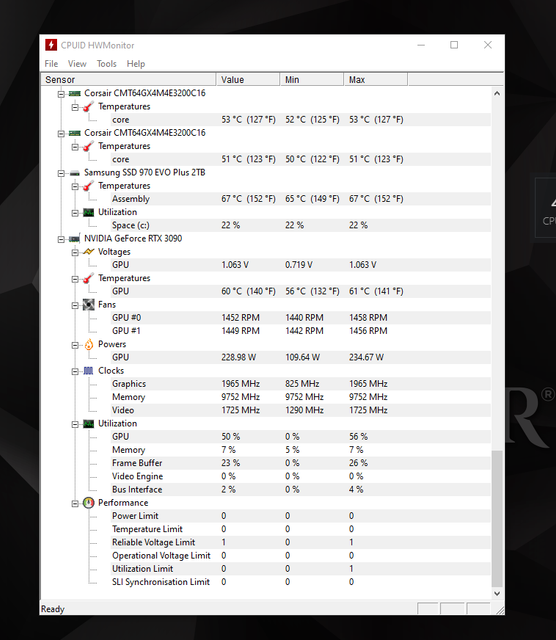The image size is (556, 640).
Task: Click the Powers flame icon
Action: tap(89, 344)
